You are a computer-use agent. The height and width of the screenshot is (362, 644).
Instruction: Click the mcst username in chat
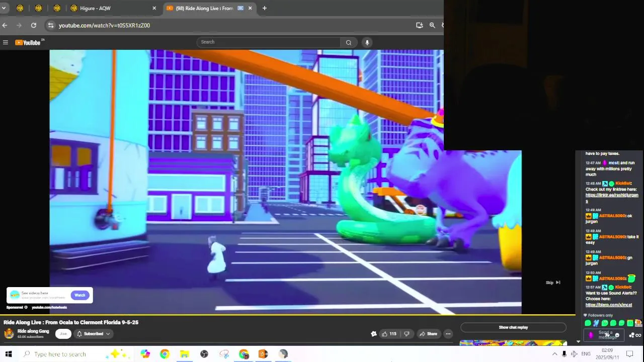(613, 163)
